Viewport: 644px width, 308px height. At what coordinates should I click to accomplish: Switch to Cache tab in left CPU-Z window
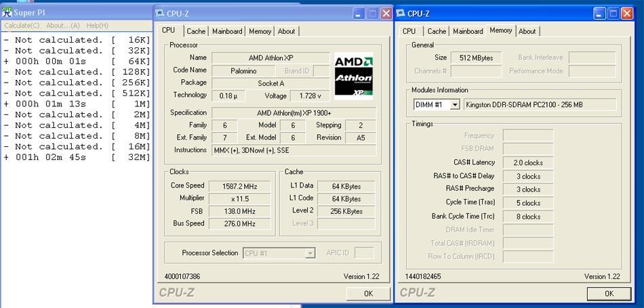(x=196, y=31)
